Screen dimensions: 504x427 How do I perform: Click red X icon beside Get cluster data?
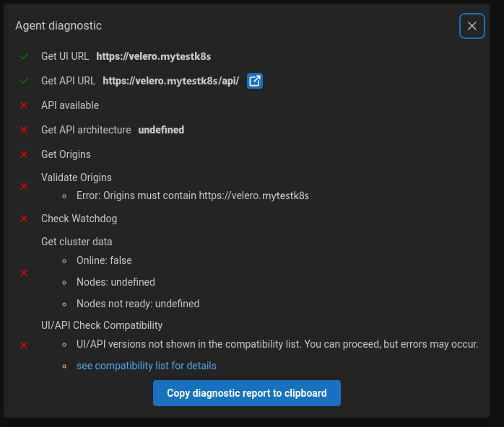tap(24, 273)
